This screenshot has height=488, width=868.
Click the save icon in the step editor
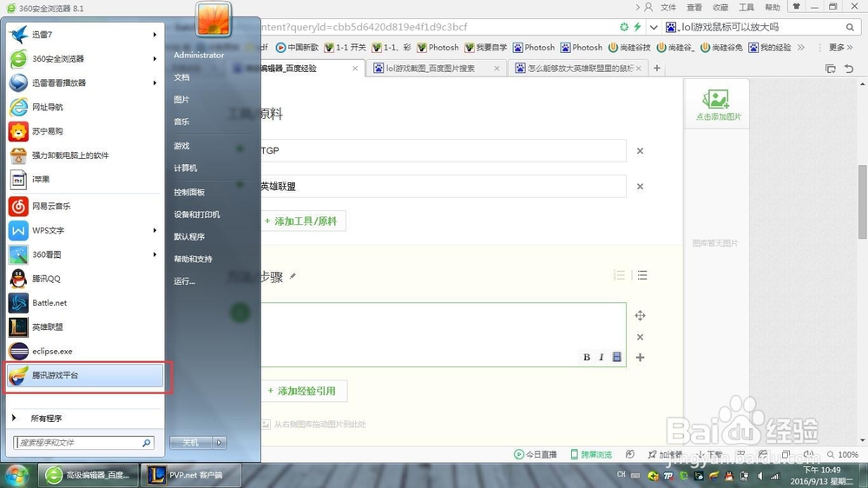(616, 357)
